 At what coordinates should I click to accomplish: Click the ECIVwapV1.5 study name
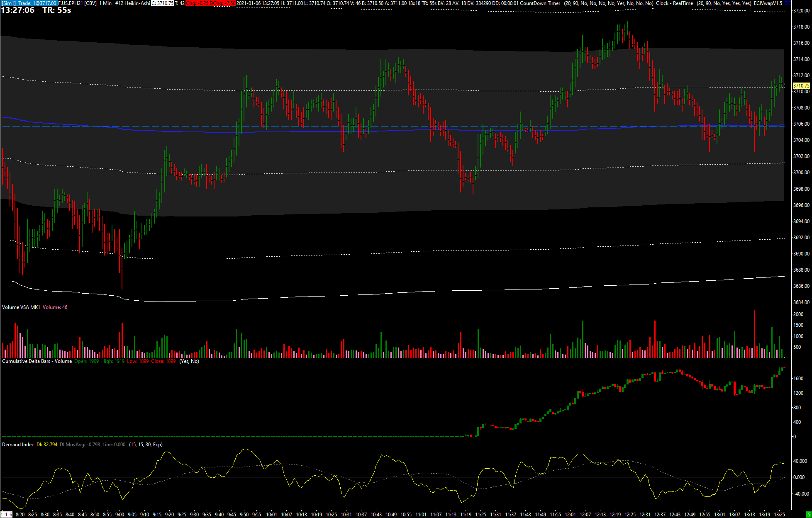(x=768, y=3)
